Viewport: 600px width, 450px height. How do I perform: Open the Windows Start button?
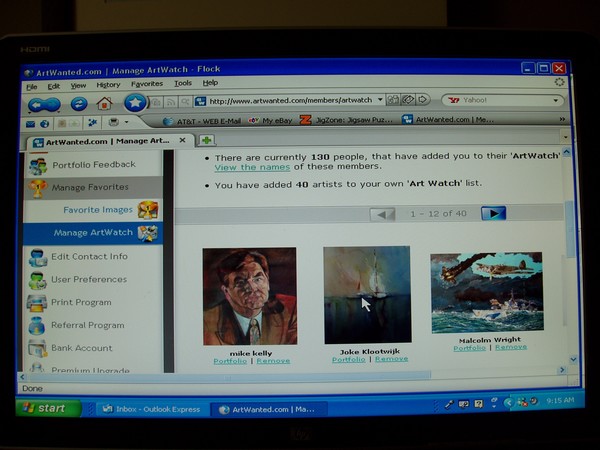click(x=49, y=408)
